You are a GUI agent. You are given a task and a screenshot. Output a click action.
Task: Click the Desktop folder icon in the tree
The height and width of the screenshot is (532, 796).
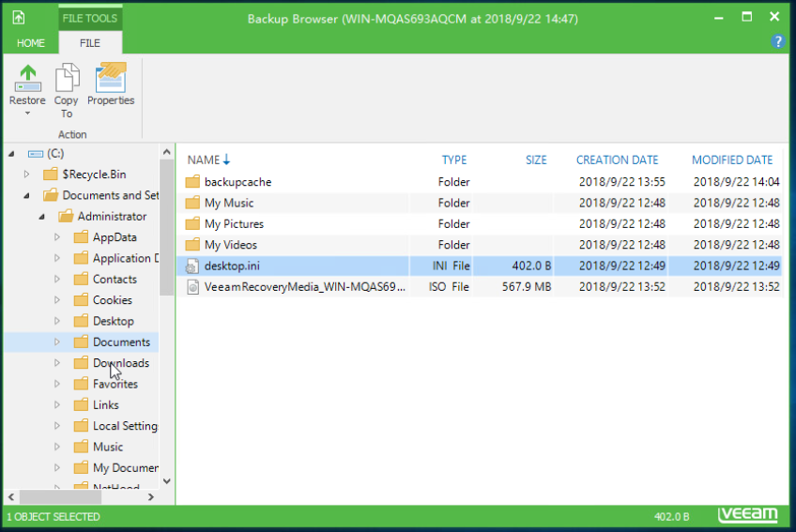tap(81, 321)
